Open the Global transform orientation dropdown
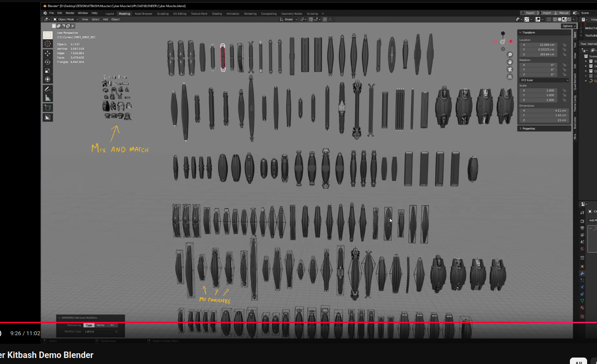This screenshot has width=597, height=364. (x=288, y=19)
